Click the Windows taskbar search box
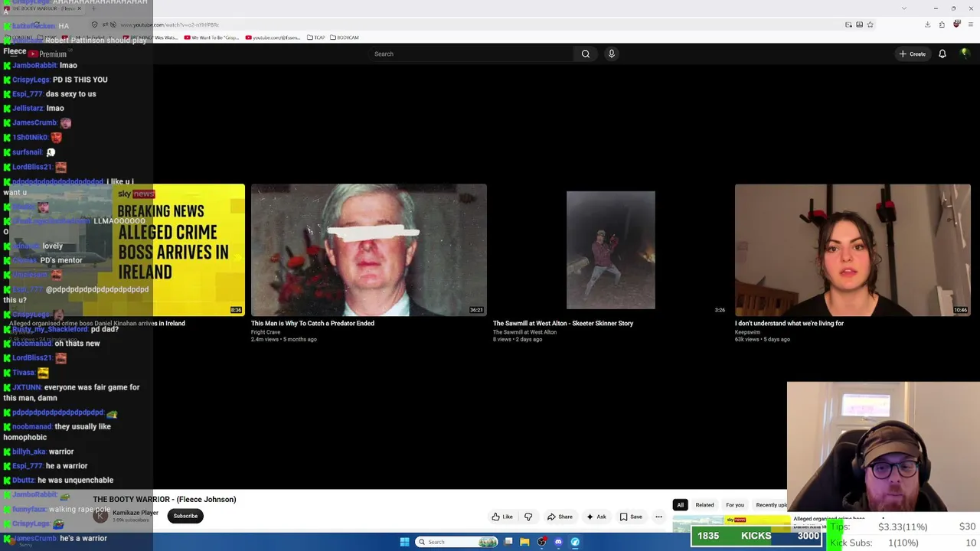Image resolution: width=980 pixels, height=551 pixels. pos(456,542)
